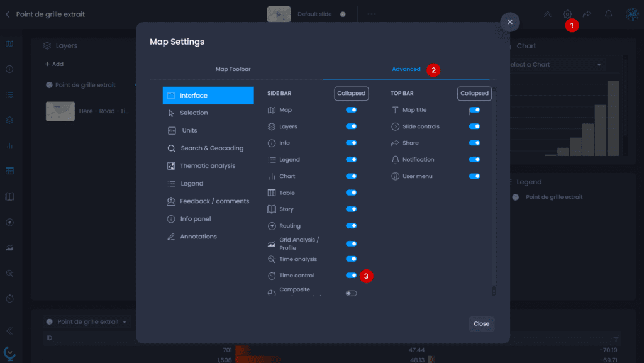This screenshot has height=363, width=644.
Task: Toggle the Slide controls switch
Action: coord(474,126)
